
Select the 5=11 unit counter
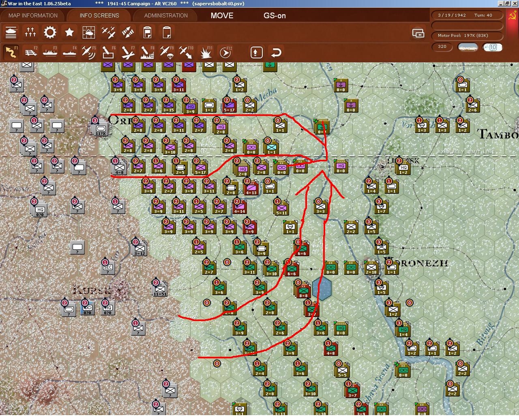click(281, 208)
